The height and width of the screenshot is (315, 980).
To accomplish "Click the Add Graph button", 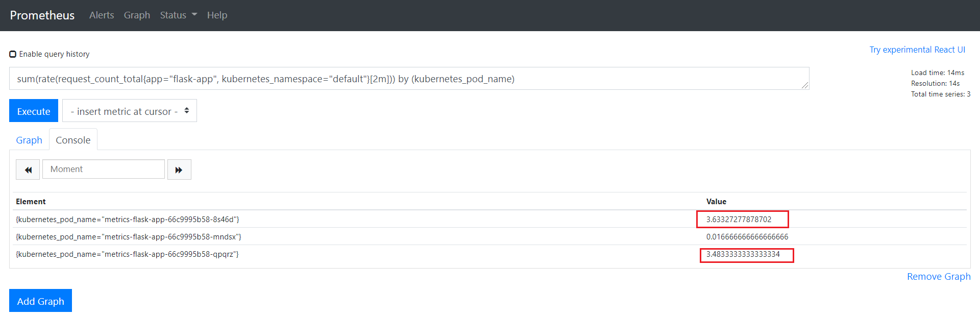I will (x=40, y=301).
